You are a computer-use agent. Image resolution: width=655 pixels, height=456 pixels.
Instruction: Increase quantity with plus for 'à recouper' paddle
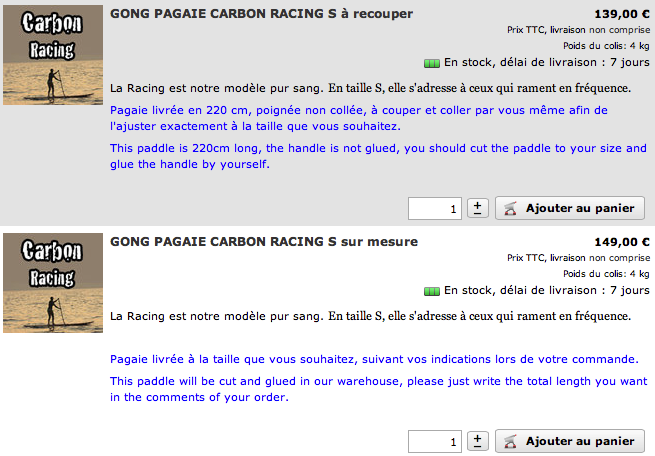click(477, 205)
